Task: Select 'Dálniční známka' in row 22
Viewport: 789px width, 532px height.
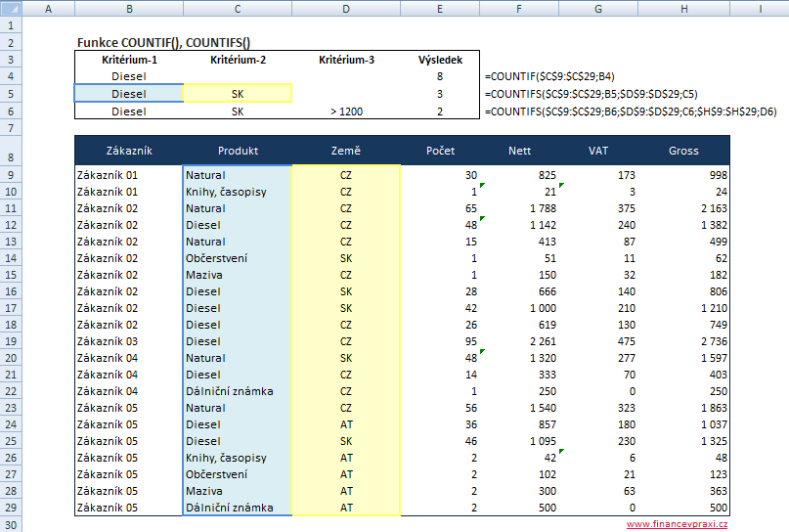Action: coord(238,391)
